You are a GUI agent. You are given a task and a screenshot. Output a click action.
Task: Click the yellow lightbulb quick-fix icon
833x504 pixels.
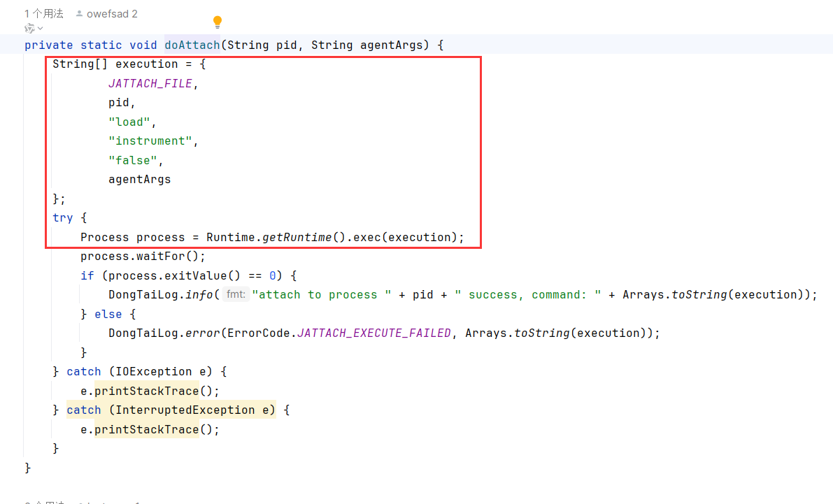click(218, 22)
